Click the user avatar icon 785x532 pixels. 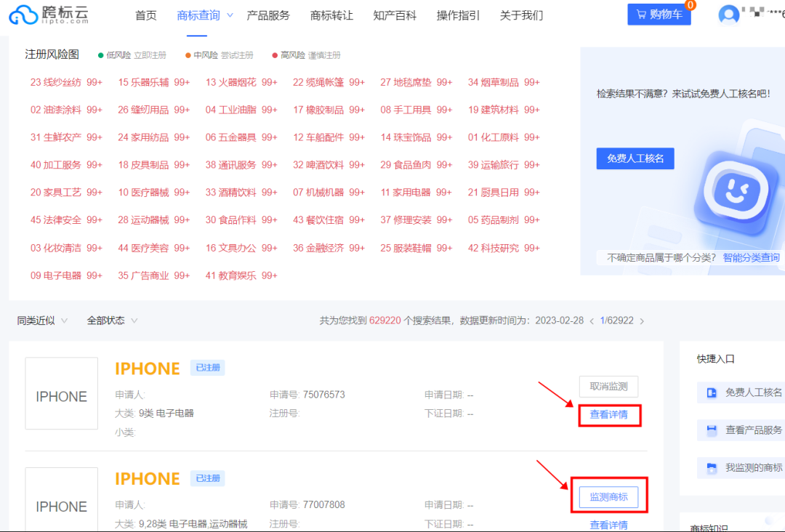coord(728,15)
